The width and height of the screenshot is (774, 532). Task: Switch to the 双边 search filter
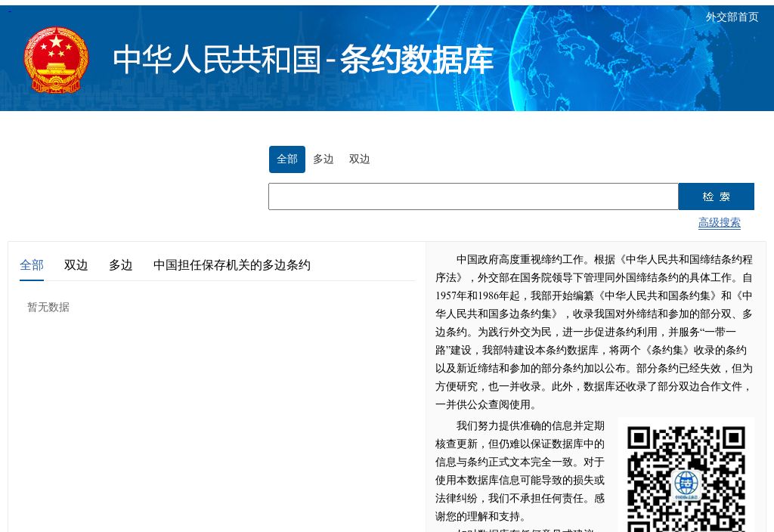pyautogui.click(x=359, y=159)
